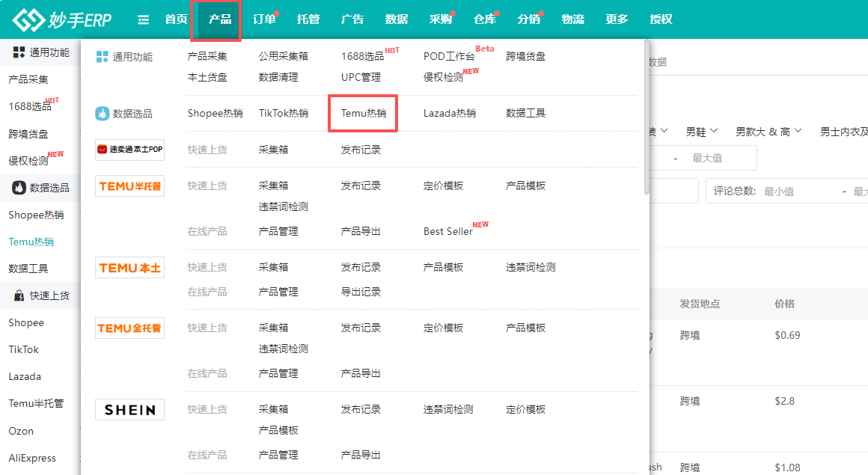
Task: Open the 采购 menu
Action: pos(441,19)
